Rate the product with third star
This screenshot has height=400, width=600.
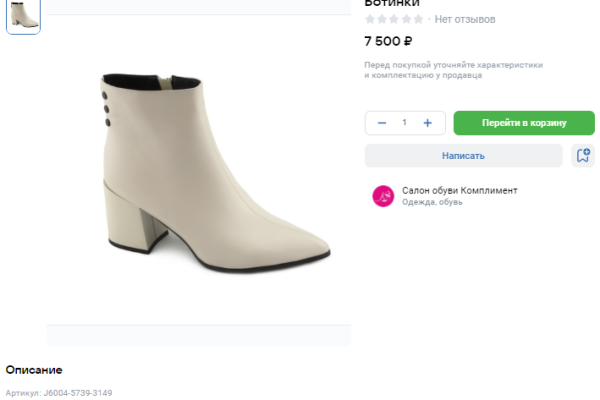394,19
